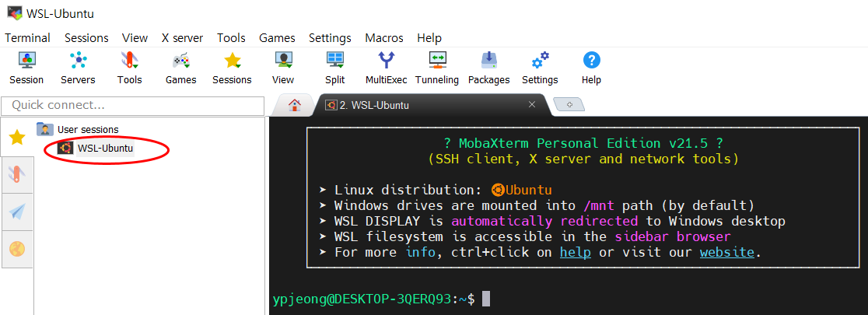Open the Help menu
868x315 pixels.
click(429, 38)
